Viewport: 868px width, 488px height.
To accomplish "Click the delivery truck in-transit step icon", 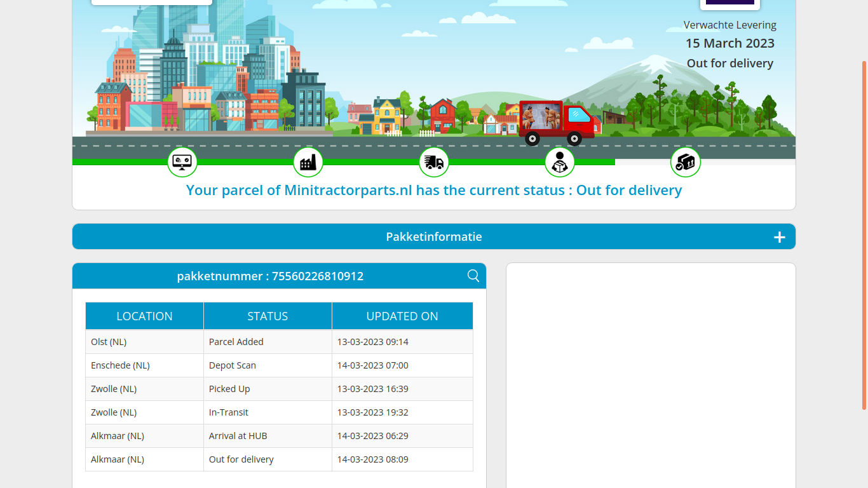I will (x=434, y=162).
